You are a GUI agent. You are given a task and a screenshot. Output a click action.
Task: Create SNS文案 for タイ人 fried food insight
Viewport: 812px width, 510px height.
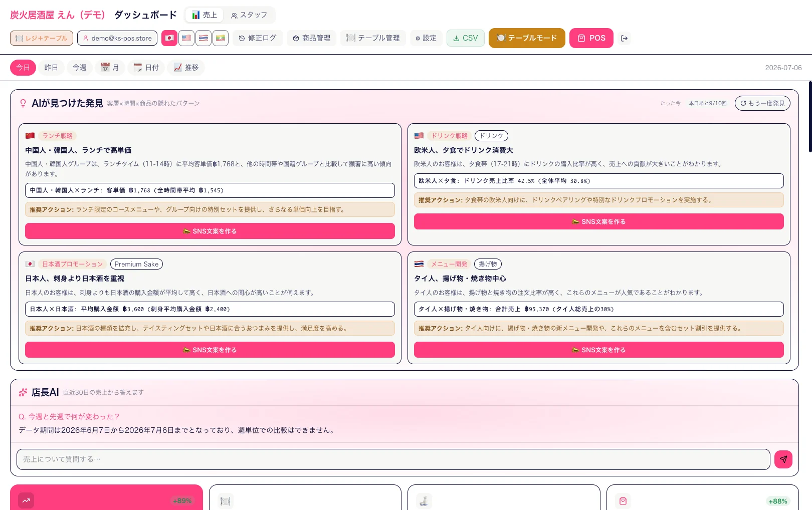pos(599,350)
